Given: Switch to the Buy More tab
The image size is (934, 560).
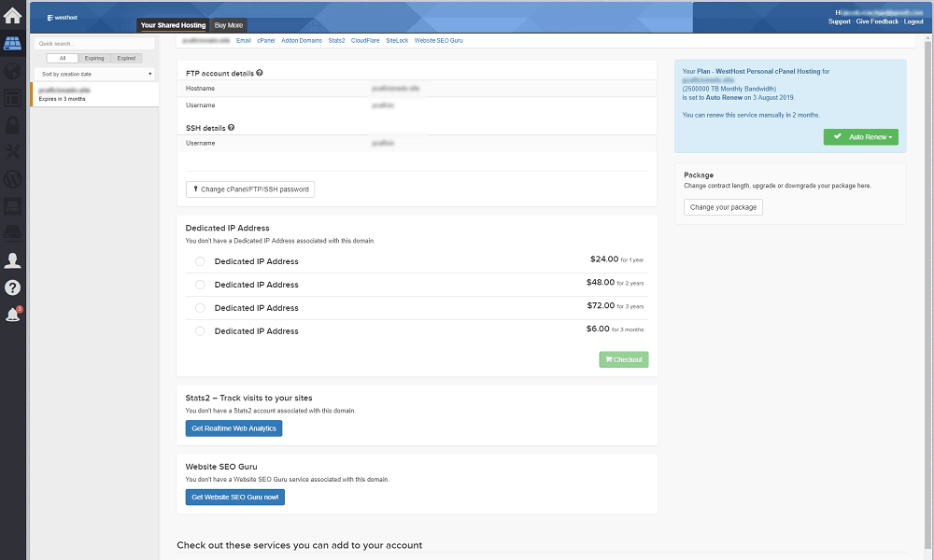Looking at the screenshot, I should (x=229, y=25).
